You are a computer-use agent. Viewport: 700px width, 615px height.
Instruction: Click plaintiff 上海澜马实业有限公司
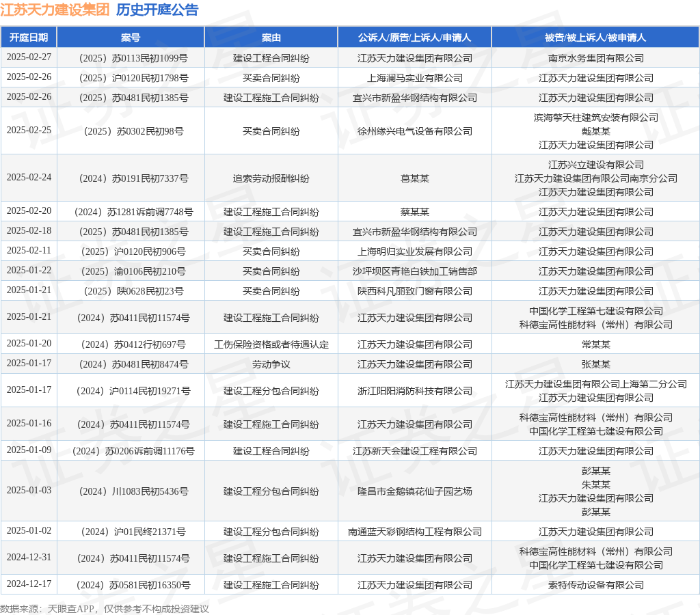click(x=415, y=78)
